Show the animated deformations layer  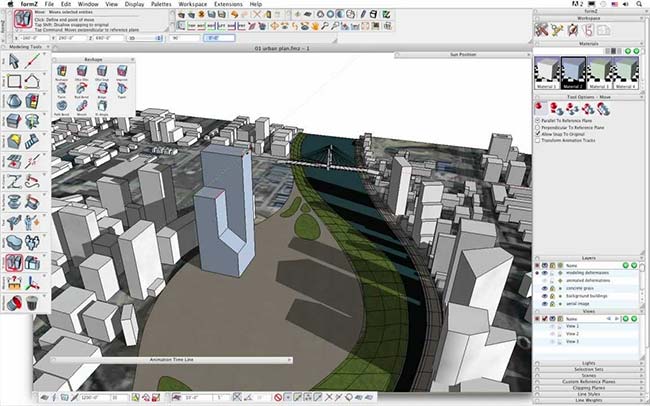click(x=545, y=280)
